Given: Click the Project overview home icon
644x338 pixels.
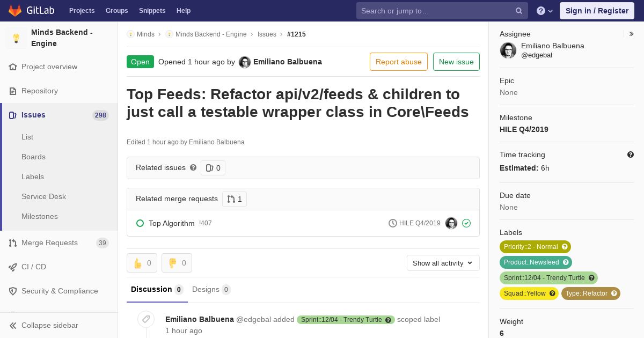Looking at the screenshot, I should click(x=13, y=67).
